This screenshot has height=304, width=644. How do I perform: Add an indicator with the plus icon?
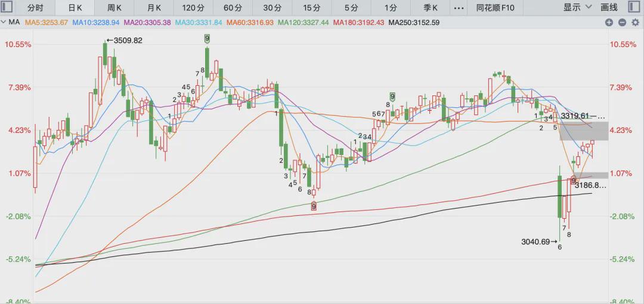click(x=609, y=23)
